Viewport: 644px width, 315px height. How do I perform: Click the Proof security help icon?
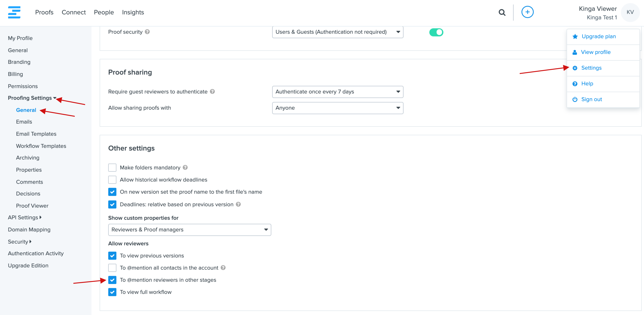click(147, 32)
